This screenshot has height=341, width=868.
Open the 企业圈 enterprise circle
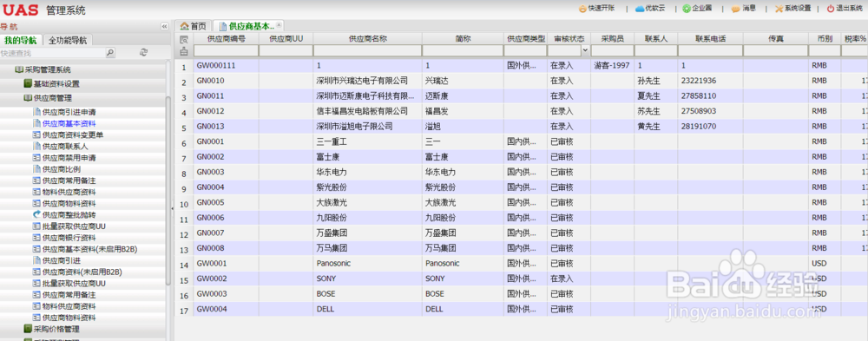pos(697,9)
